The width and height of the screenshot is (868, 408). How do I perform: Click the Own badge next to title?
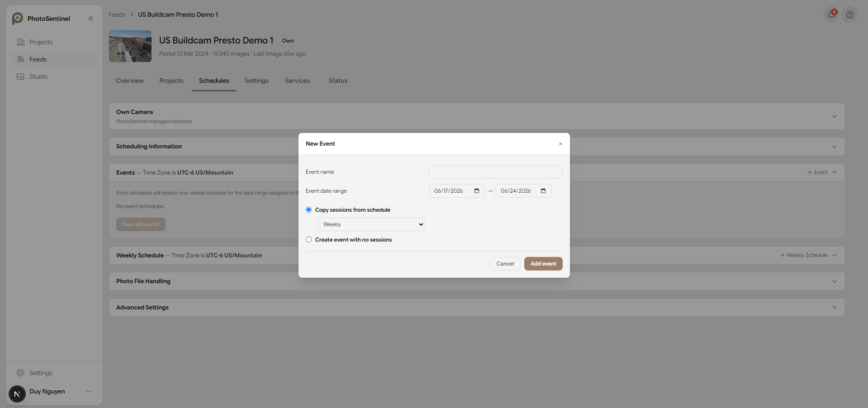[x=288, y=41]
